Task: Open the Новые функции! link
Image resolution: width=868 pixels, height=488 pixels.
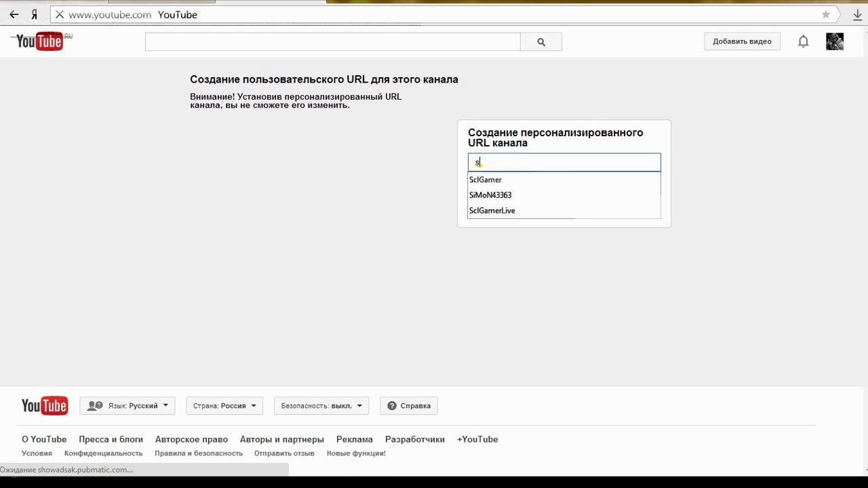Action: pos(356,453)
